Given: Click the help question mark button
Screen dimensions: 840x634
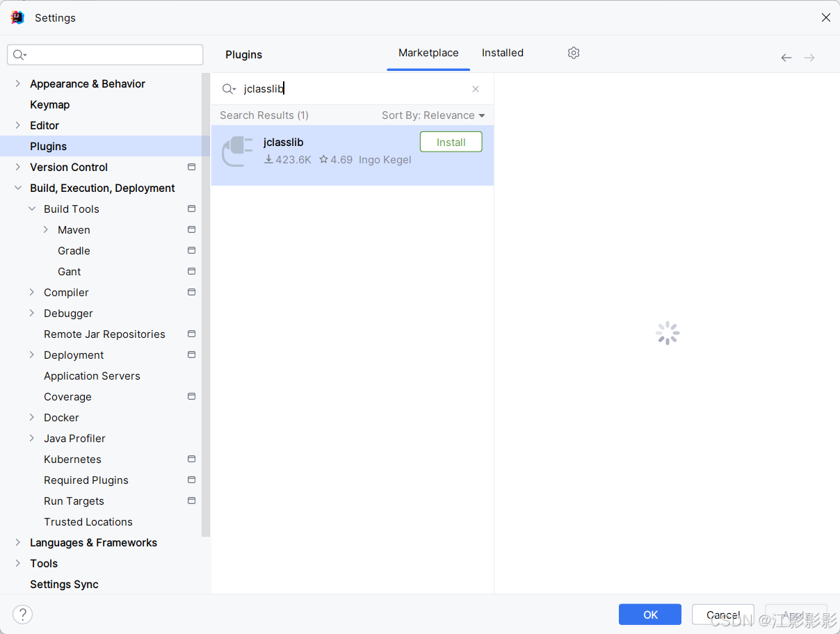Looking at the screenshot, I should 22,615.
